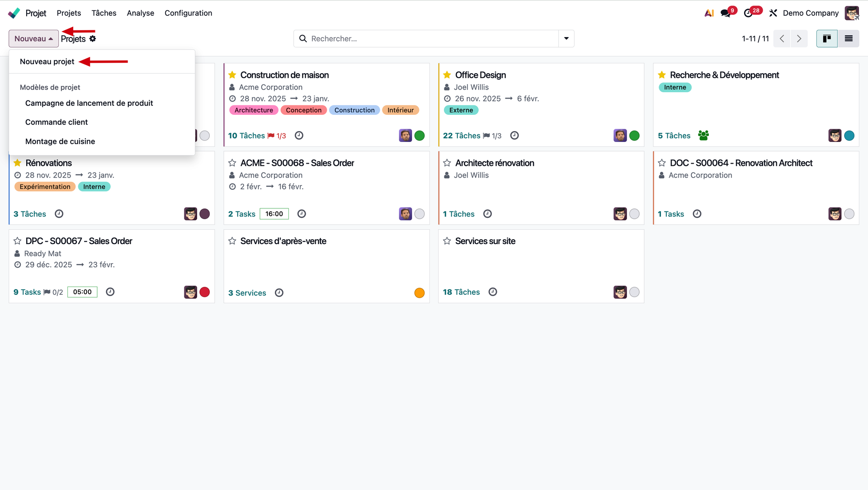Switch to list view
This screenshot has height=490, width=868.
point(849,38)
